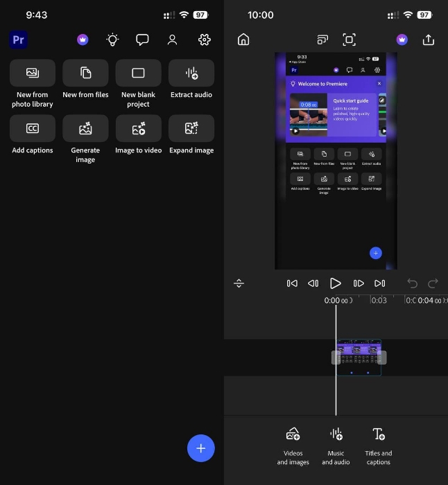Tap the lightbulb tips icon
Image resolution: width=448 pixels, height=485 pixels.
point(112,40)
